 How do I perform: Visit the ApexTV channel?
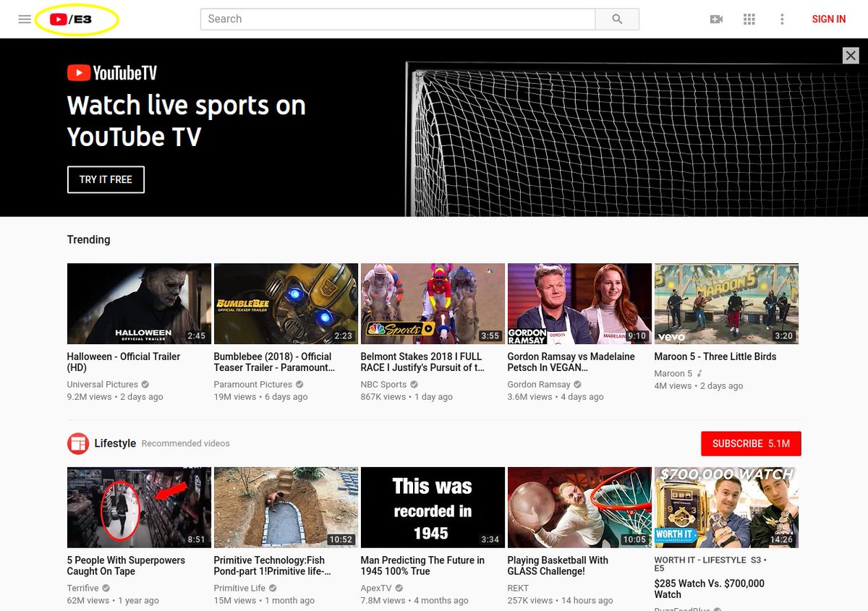coord(376,589)
